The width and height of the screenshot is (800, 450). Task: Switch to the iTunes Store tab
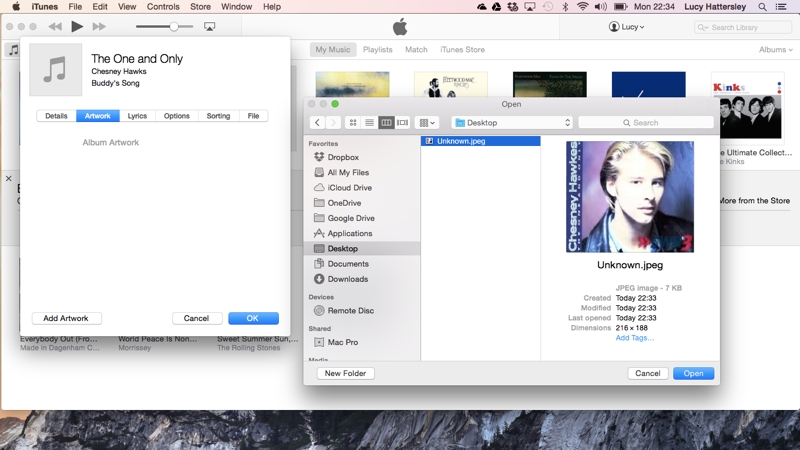tap(462, 49)
